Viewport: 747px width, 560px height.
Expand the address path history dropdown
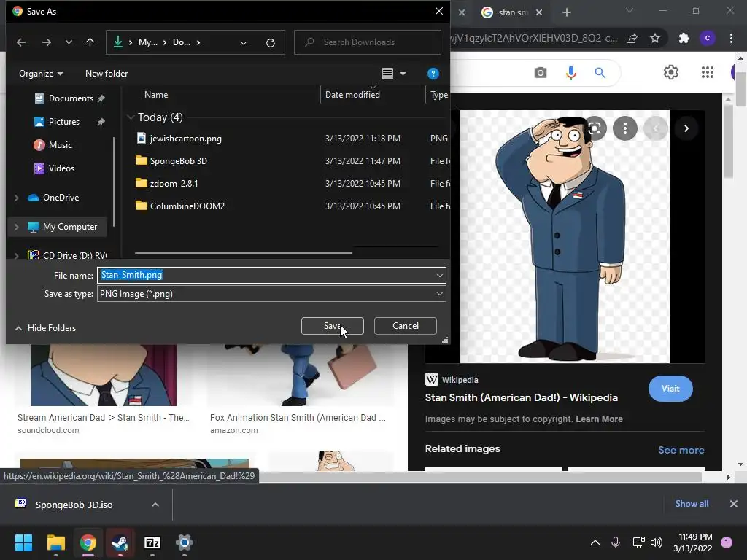point(244,43)
